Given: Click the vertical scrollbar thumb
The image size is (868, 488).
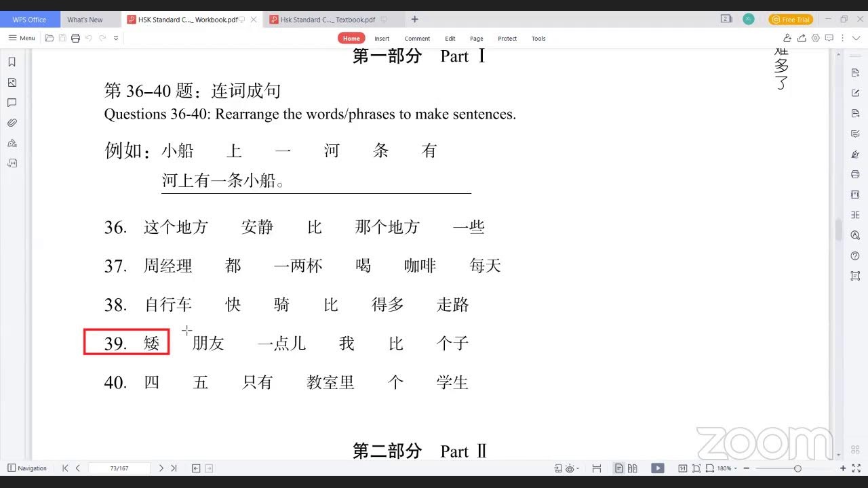Looking at the screenshot, I should pos(839,230).
